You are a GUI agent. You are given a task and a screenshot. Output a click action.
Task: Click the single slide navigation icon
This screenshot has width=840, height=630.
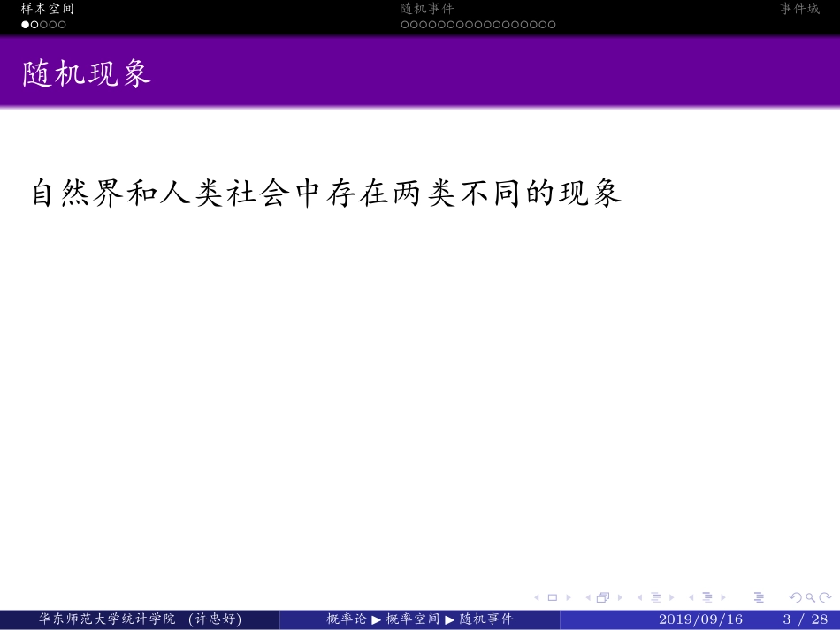tap(553, 596)
